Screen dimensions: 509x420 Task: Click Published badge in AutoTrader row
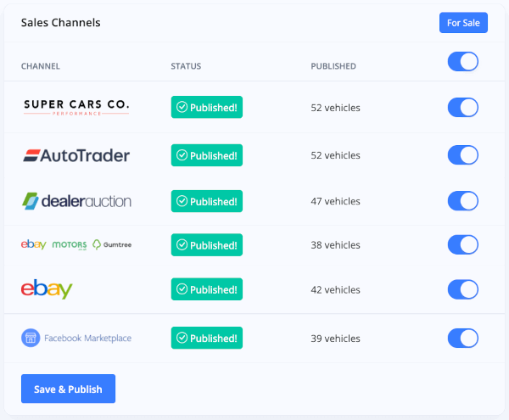207,155
